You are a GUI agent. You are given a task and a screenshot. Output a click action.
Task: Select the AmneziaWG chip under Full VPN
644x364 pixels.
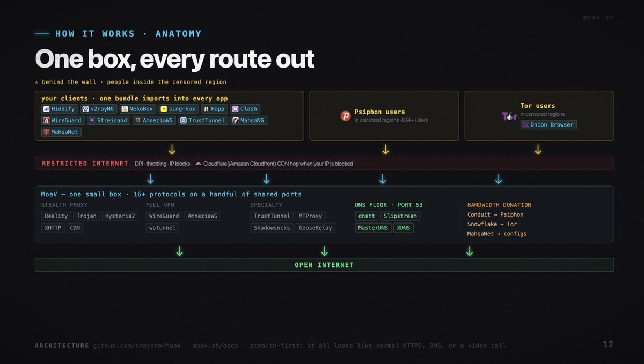[202, 216]
